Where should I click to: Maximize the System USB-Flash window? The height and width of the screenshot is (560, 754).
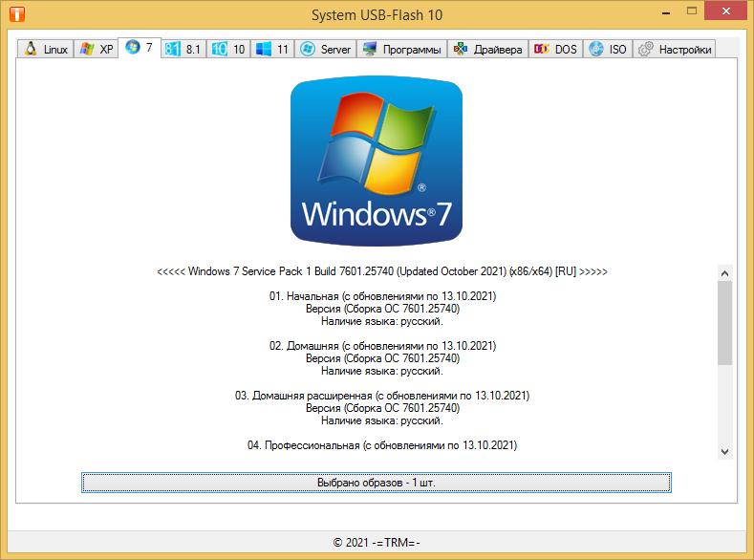[692, 11]
